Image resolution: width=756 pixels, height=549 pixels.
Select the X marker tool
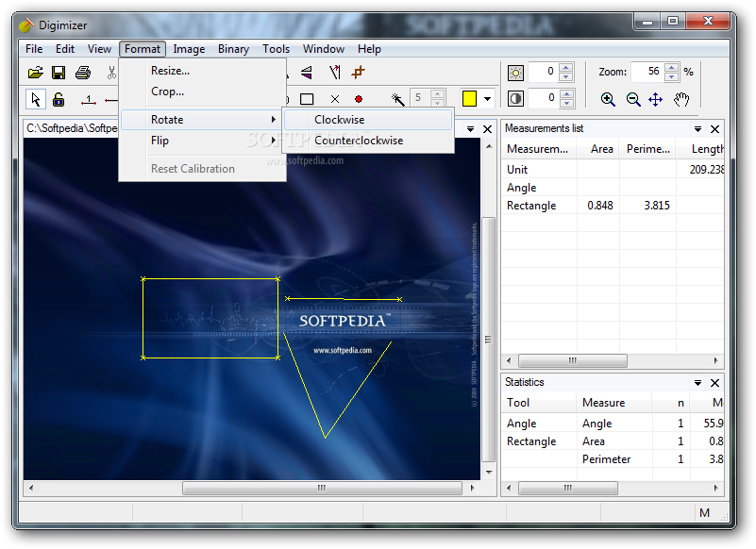(335, 99)
